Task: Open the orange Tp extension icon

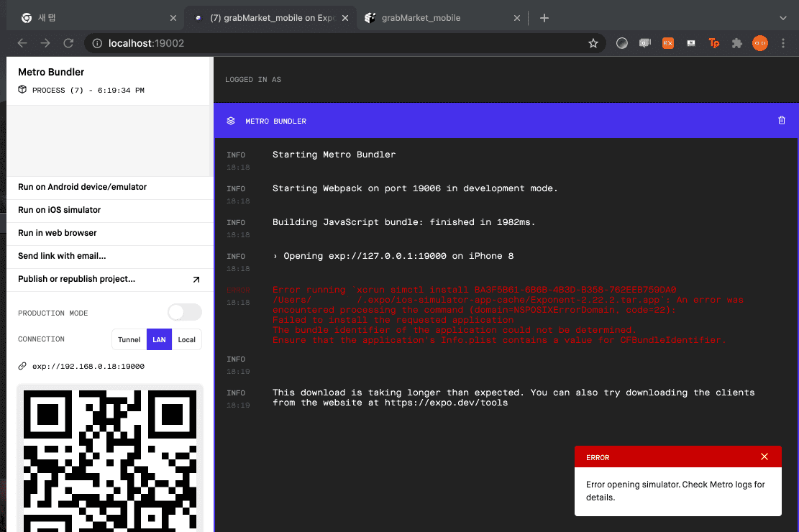Action: [x=714, y=43]
